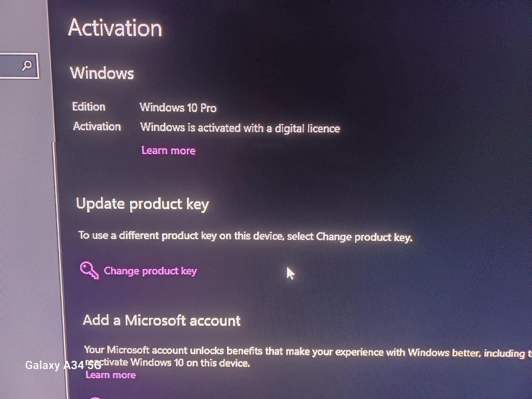Screen dimensions: 532x399
Task: Focus the settings search input field
Action: 19,66
